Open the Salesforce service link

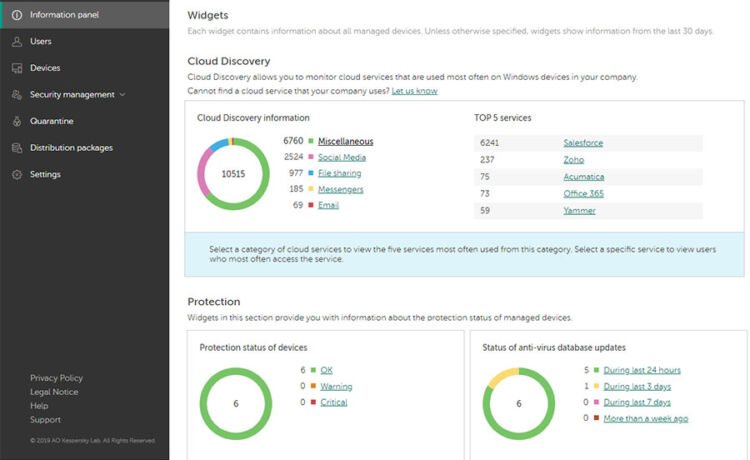click(583, 143)
